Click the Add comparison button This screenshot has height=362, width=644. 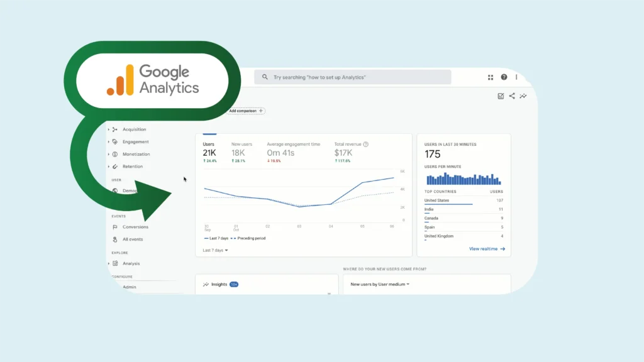pos(246,111)
